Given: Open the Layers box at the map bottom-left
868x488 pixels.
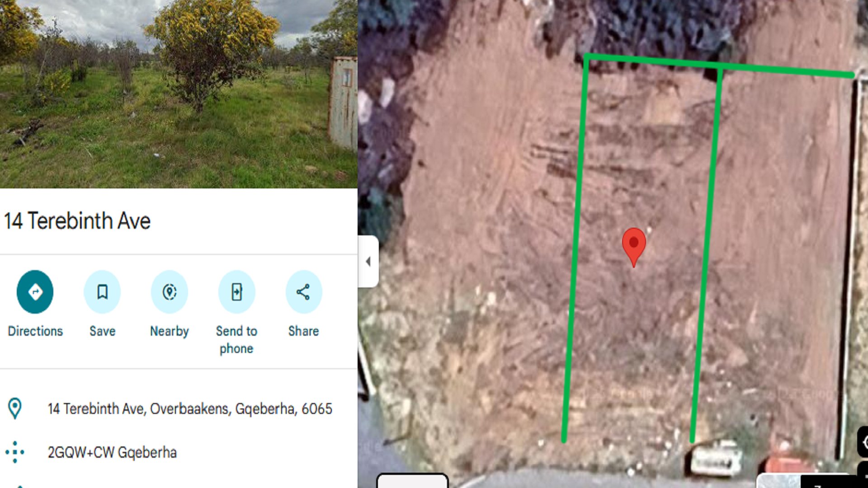Looking at the screenshot, I should pyautogui.click(x=412, y=480).
